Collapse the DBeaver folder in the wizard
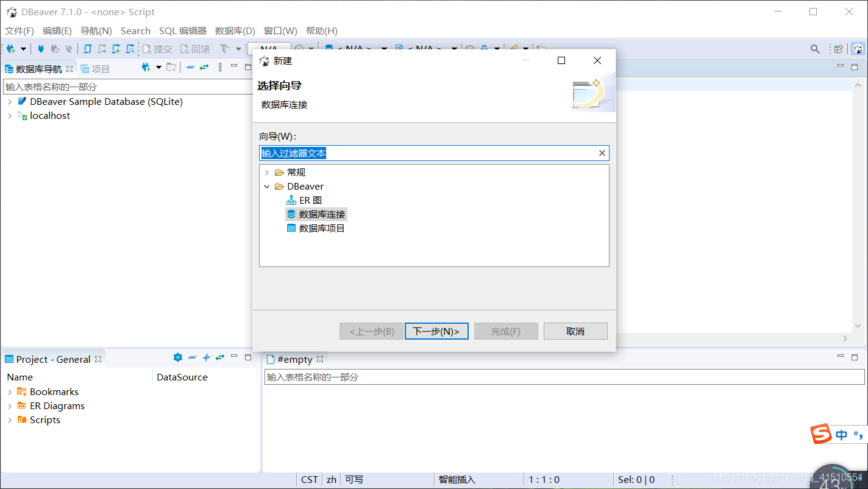 tap(266, 186)
